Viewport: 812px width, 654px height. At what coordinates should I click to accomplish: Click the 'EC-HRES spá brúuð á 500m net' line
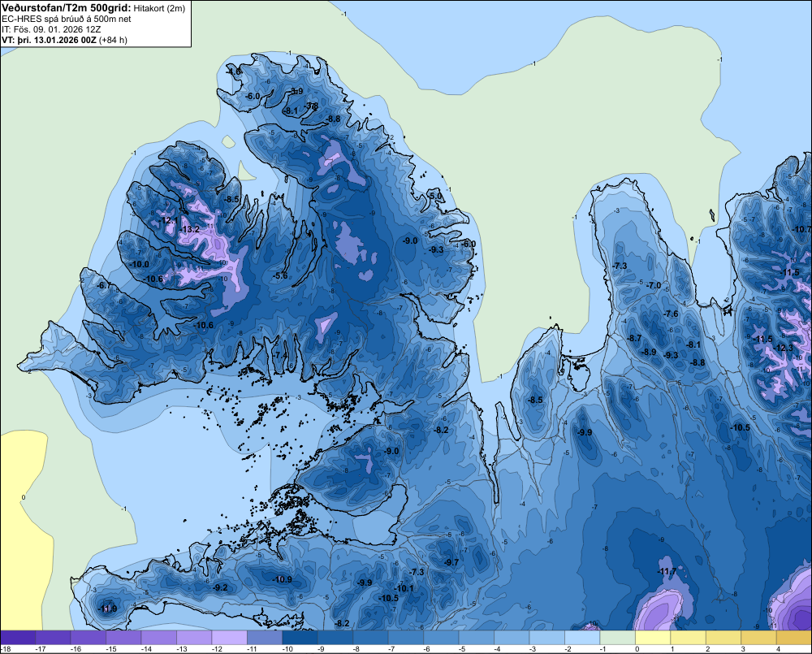(x=67, y=19)
